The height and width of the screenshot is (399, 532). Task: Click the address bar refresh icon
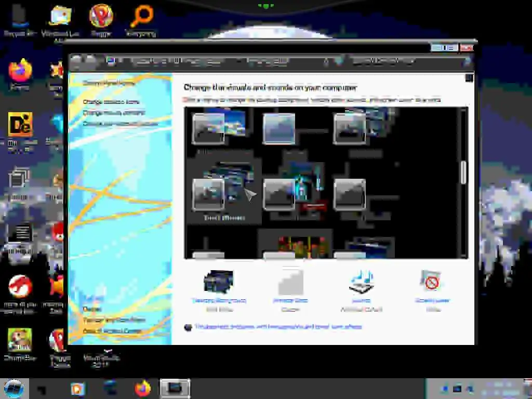[338, 61]
